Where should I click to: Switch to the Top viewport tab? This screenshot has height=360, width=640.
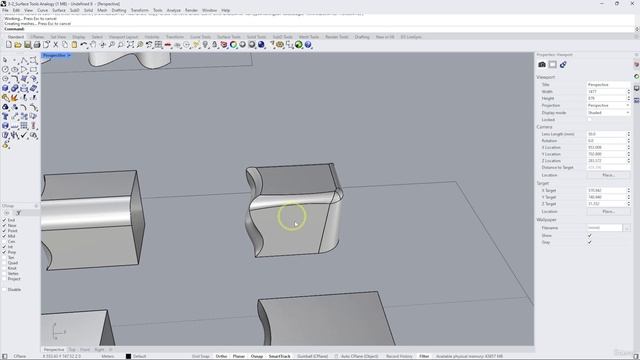pyautogui.click(x=72, y=350)
